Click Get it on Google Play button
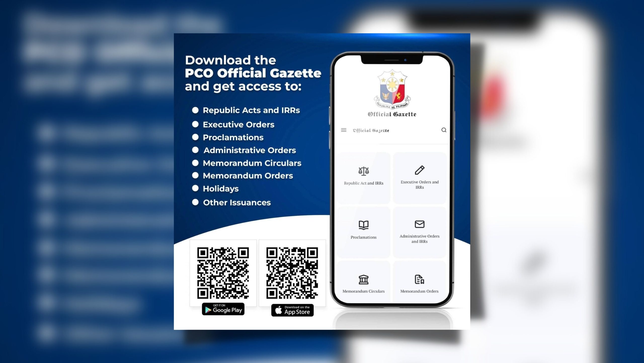Screen dimensions: 644x363 point(222,310)
